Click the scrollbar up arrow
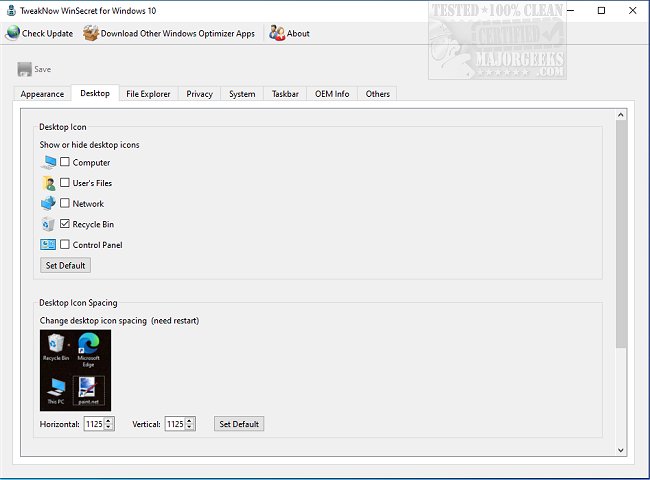650x480 pixels. pos(621,115)
